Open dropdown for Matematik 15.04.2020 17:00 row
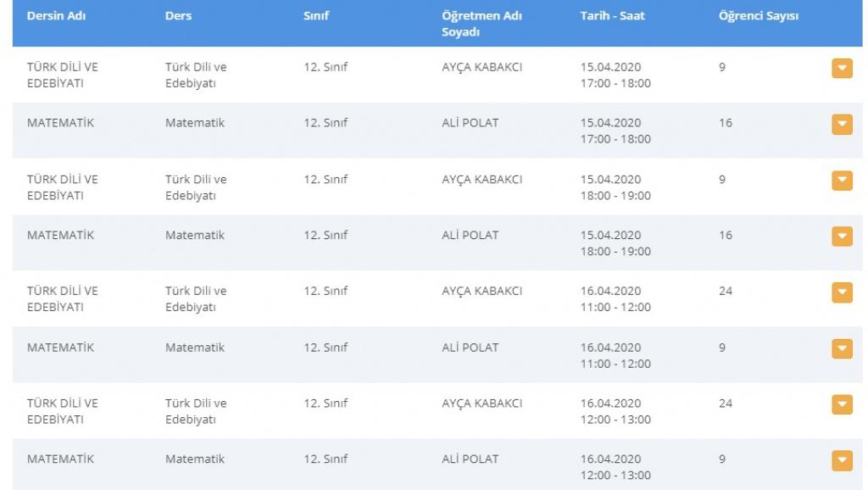 842,124
